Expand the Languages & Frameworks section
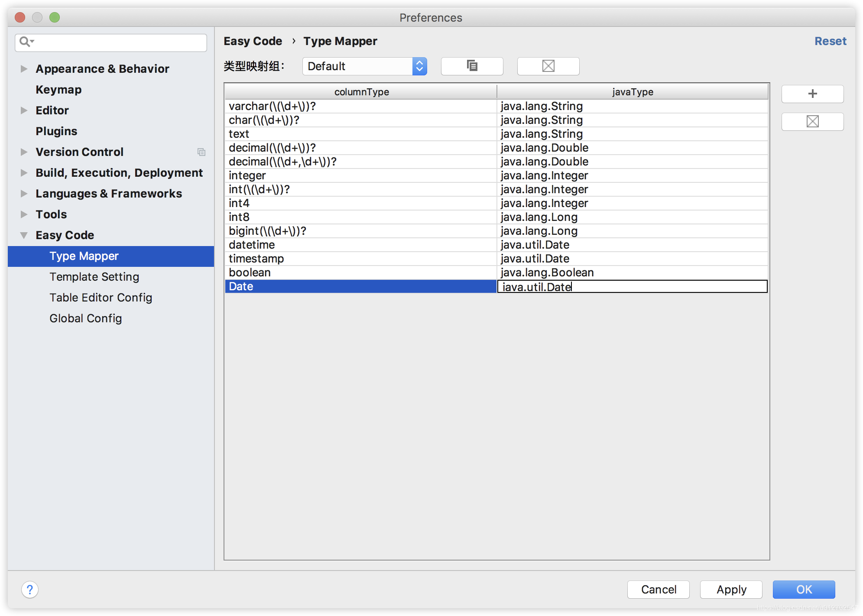Screen dimensions: 863x616 click(23, 193)
